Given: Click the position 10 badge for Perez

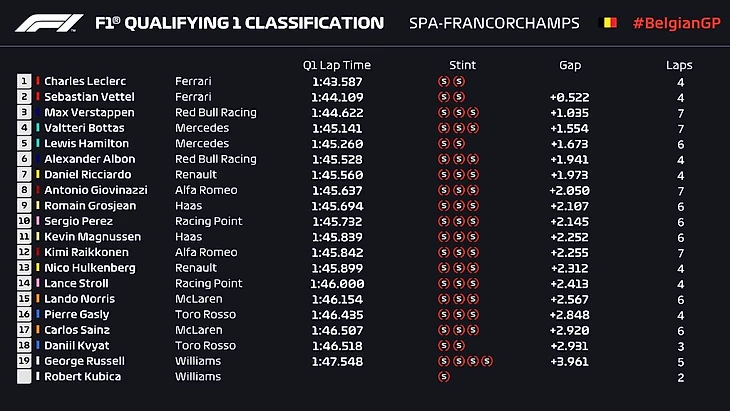Looking at the screenshot, I should [24, 221].
